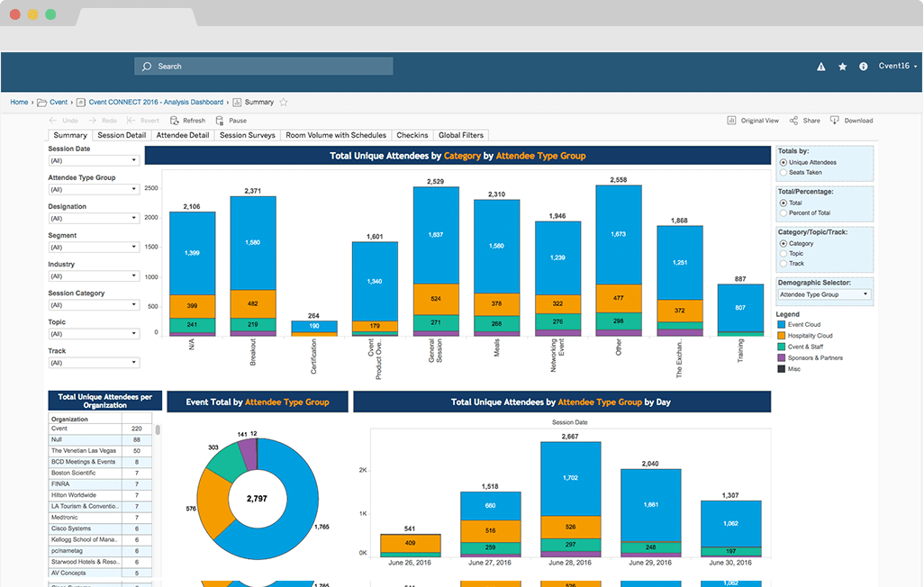Screen dimensions: 924x587
Task: Switch to the Session Surveys tab
Action: click(x=247, y=136)
